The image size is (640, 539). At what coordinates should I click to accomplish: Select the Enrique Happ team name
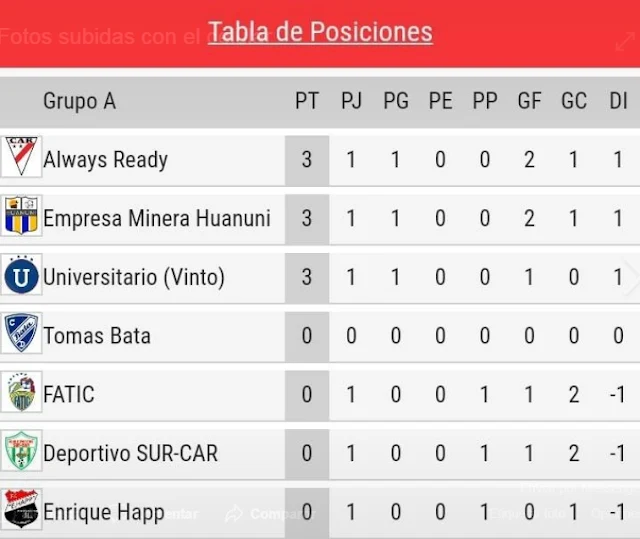click(104, 512)
